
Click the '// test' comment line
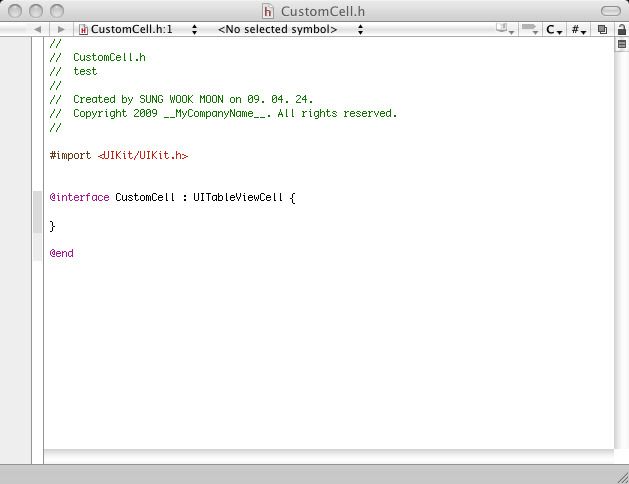tap(73, 71)
